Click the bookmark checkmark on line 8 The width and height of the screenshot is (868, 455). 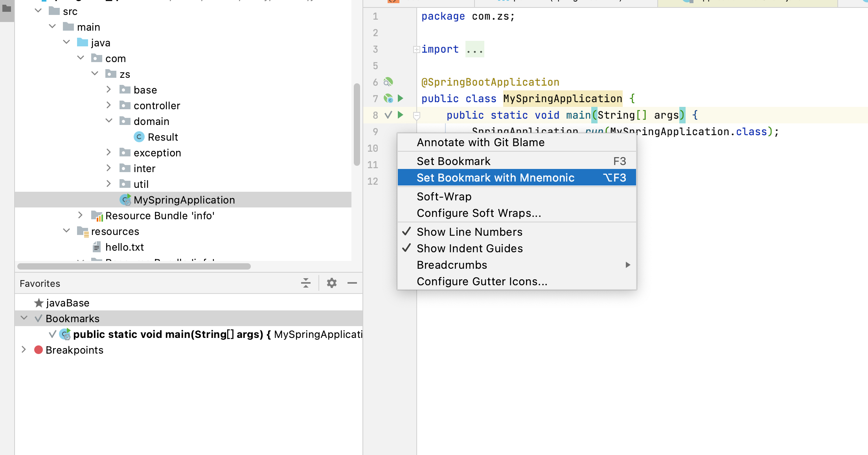388,115
